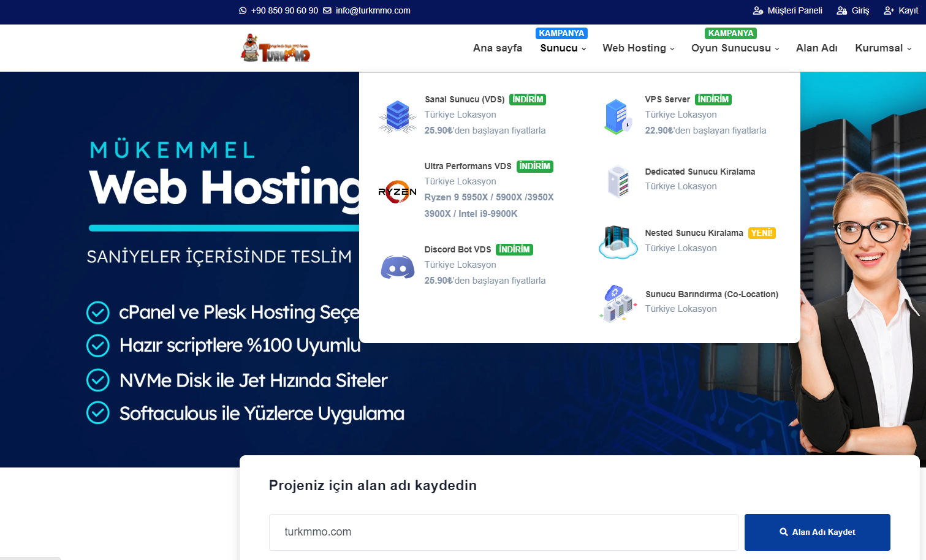This screenshot has height=560, width=926.
Task: Expand the Sunucu menu chevron
Action: [x=584, y=49]
